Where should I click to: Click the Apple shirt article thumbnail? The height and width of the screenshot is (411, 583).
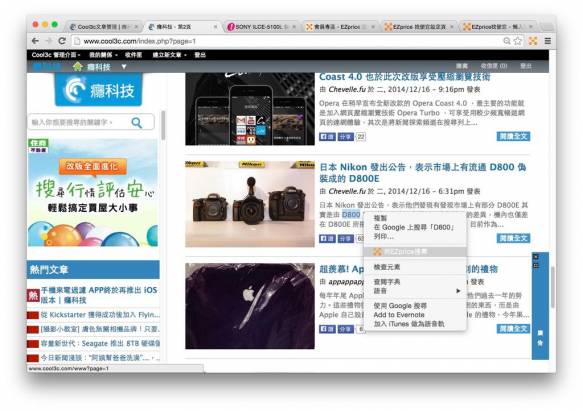tap(250, 306)
